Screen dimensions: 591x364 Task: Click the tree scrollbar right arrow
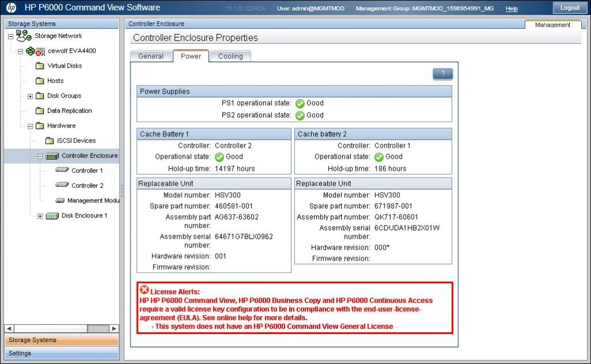pyautogui.click(x=114, y=328)
